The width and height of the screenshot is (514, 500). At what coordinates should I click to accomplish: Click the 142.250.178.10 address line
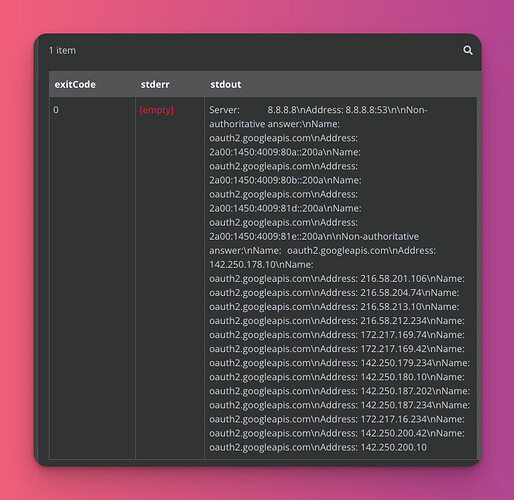click(x=261, y=265)
